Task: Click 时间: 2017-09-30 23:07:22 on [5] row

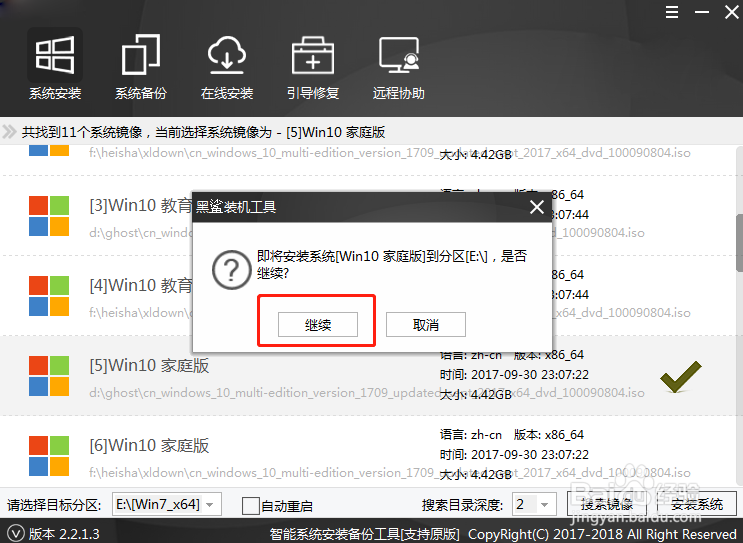Action: click(x=514, y=375)
